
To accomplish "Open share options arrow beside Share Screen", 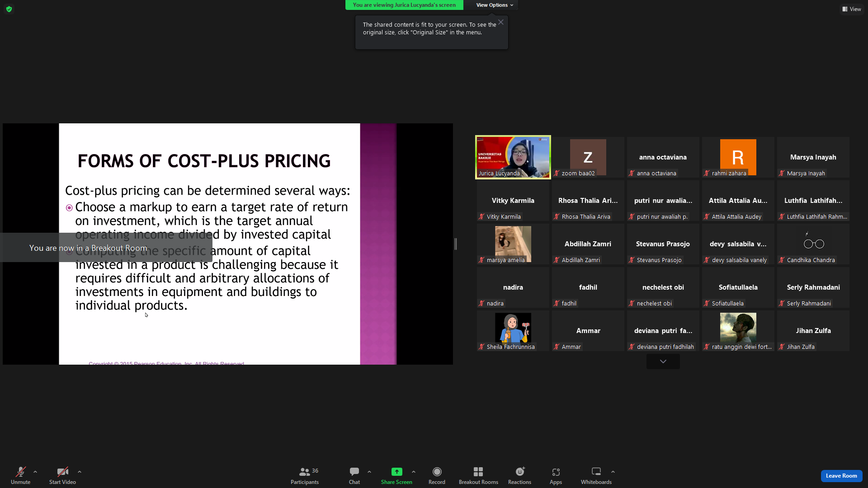I will pos(414,472).
